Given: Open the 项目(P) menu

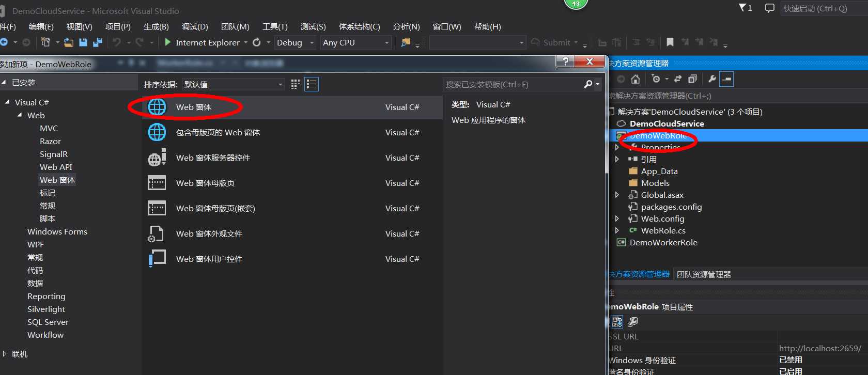Looking at the screenshot, I should click(x=118, y=27).
